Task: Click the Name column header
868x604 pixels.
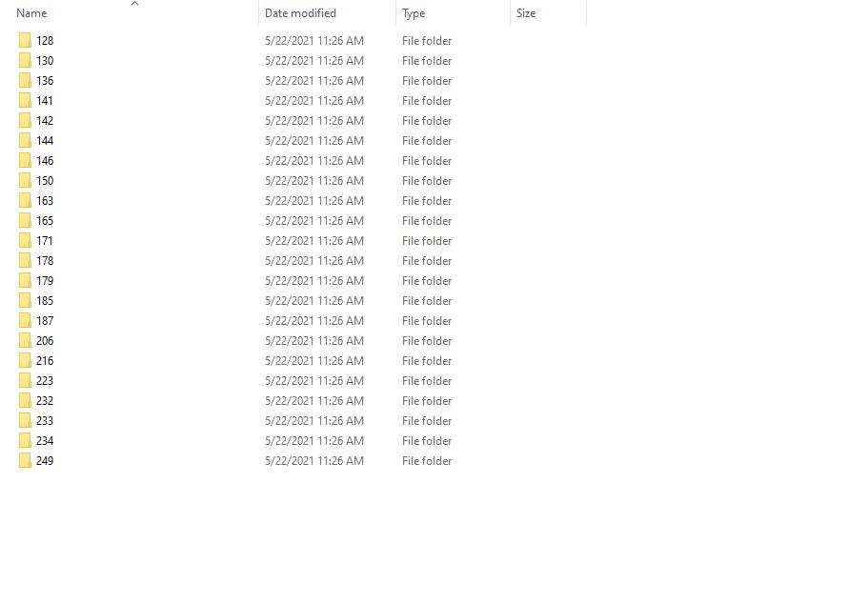Action: point(30,12)
